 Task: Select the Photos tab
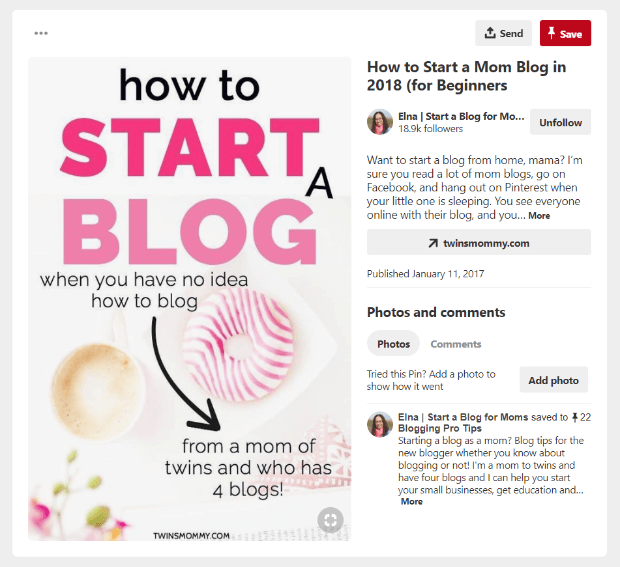pyautogui.click(x=393, y=344)
